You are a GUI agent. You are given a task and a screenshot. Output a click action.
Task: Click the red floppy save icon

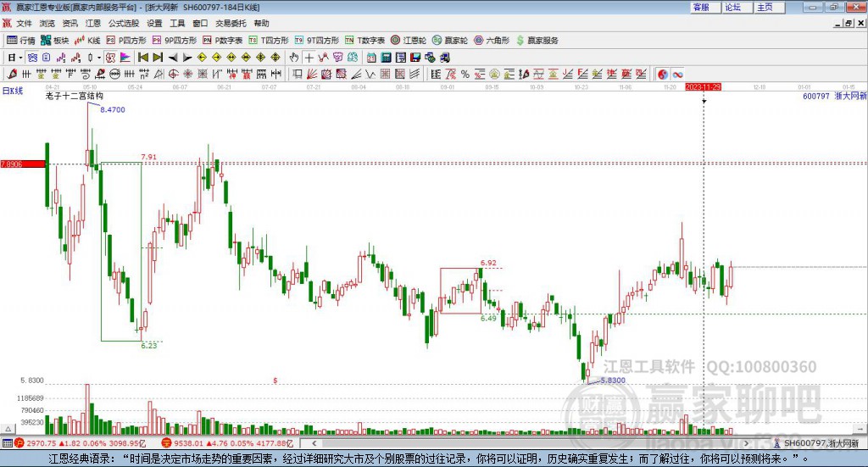(415, 58)
